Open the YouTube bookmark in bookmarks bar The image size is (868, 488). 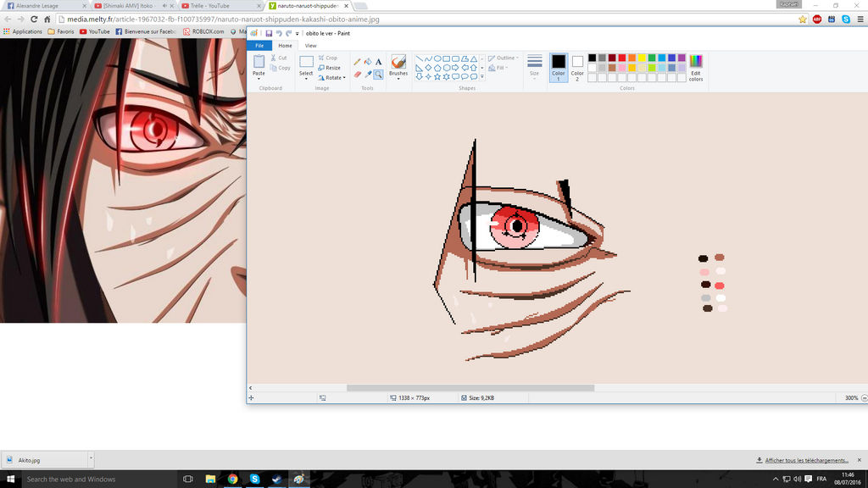click(x=95, y=31)
